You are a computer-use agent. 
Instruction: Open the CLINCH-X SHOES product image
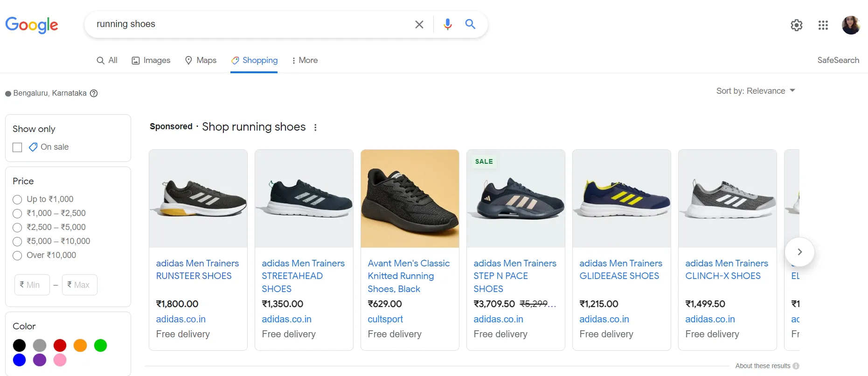[728, 199]
